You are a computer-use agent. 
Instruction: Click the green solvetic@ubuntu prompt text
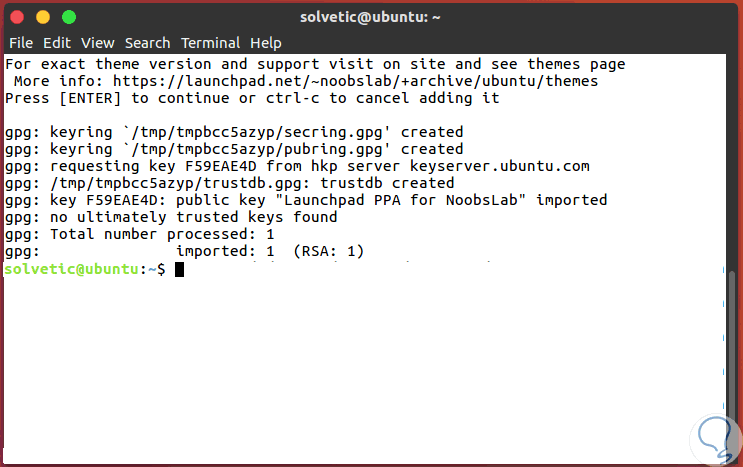pyautogui.click(x=71, y=270)
